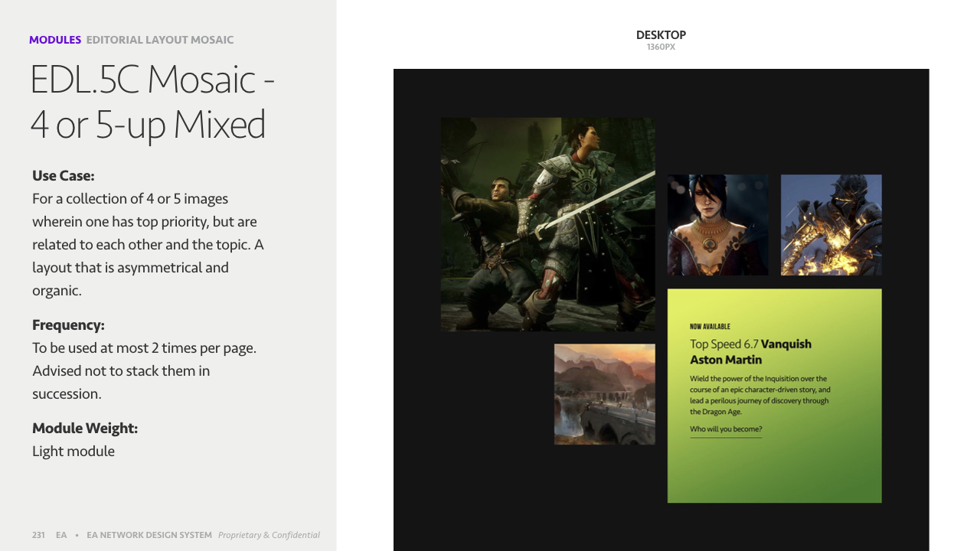The height and width of the screenshot is (551, 980).
Task: Click 'Top Speed 6.7 Vanquish Aston Martin' headline
Action: (750, 352)
